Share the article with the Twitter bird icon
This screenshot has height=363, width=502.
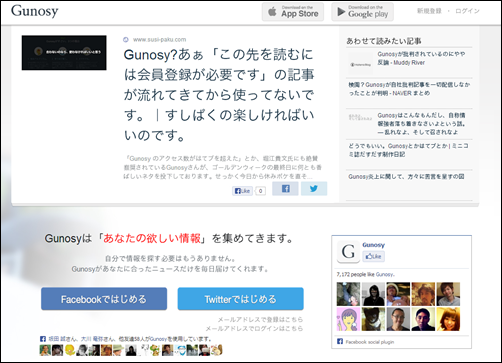tap(314, 189)
